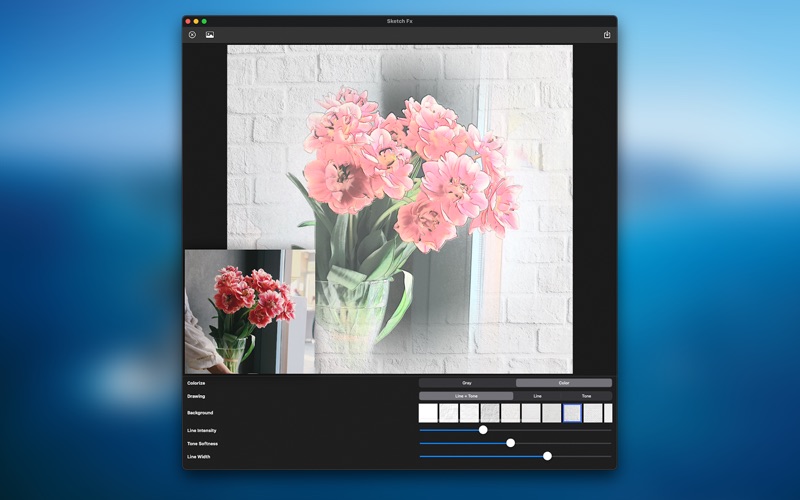The image size is (800, 500).
Task: Select the ninth background texture swatch
Action: 593,413
